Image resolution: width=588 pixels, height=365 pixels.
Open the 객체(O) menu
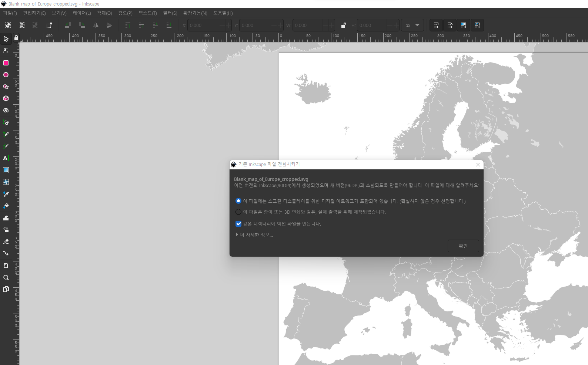(104, 13)
